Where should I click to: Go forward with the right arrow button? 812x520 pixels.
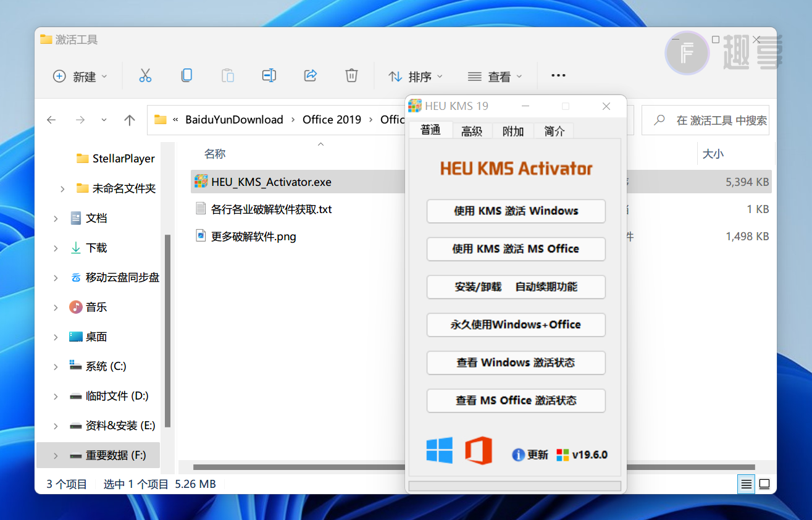point(80,120)
